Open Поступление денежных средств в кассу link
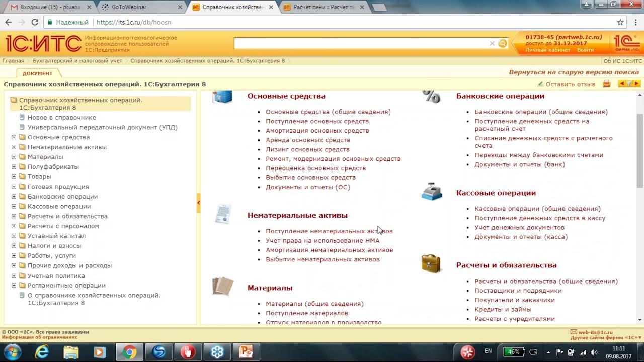This screenshot has height=362, width=644. point(540,218)
